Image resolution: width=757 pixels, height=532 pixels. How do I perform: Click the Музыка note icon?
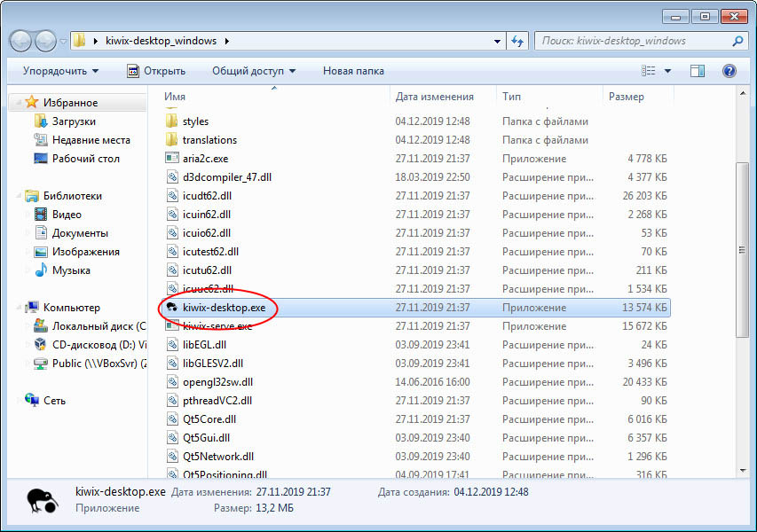(x=41, y=270)
